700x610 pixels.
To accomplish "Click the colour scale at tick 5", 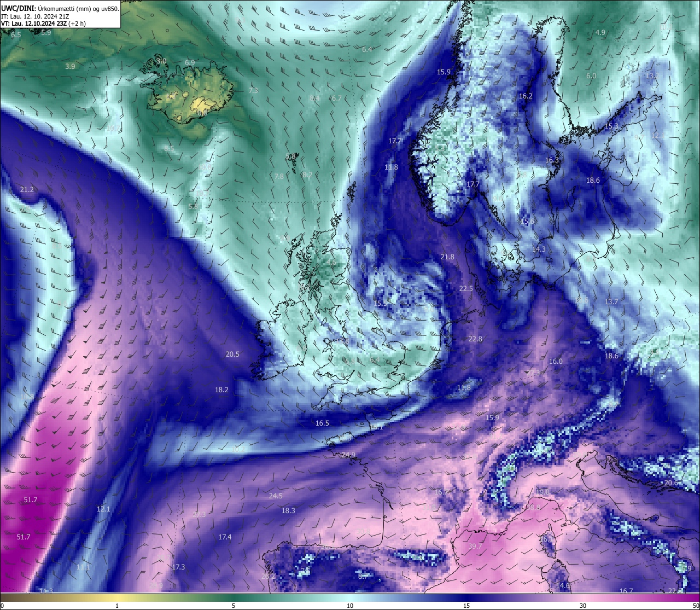I will pos(234,606).
